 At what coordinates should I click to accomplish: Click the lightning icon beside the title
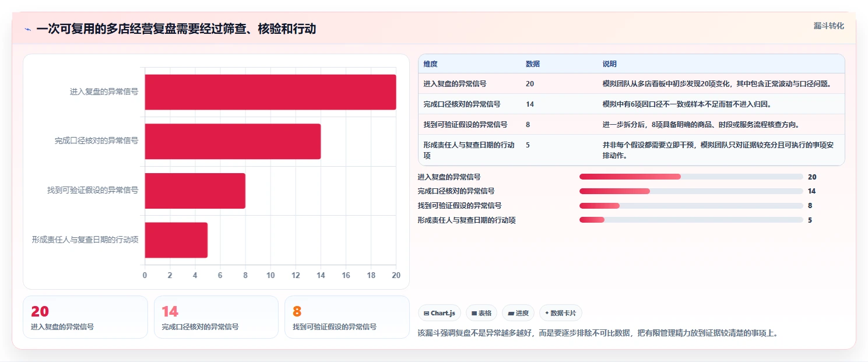pyautogui.click(x=27, y=29)
